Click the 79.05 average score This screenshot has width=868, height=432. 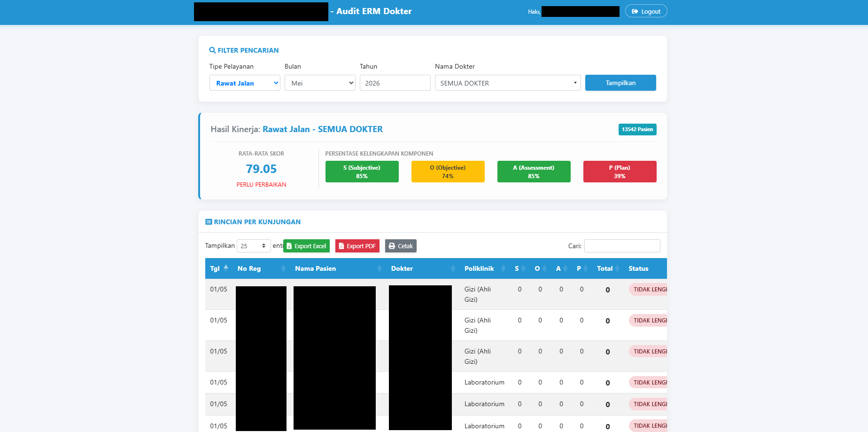tap(261, 169)
